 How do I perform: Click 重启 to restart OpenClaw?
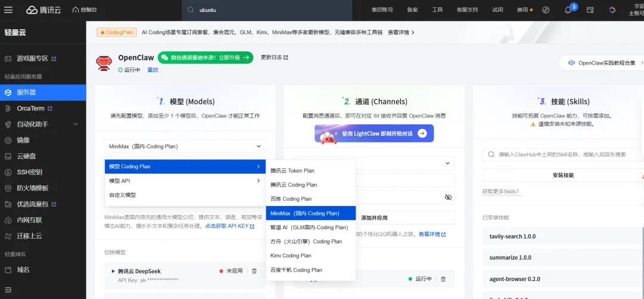[x=153, y=70]
